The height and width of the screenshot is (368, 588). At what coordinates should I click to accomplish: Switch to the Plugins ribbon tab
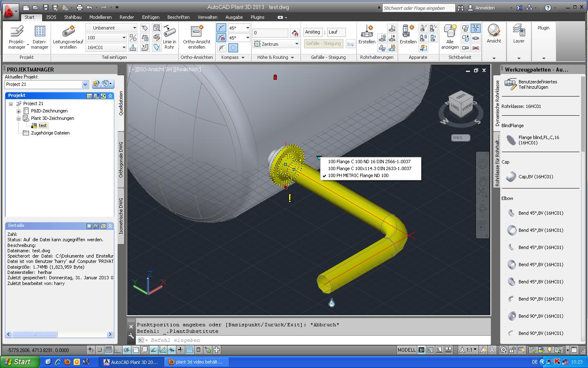click(257, 17)
